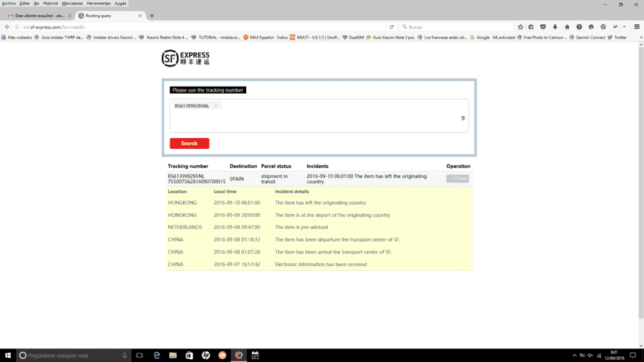This screenshot has width=644, height=362.
Task: Switch to the Dear alberto esquibel tab
Action: tap(39, 16)
